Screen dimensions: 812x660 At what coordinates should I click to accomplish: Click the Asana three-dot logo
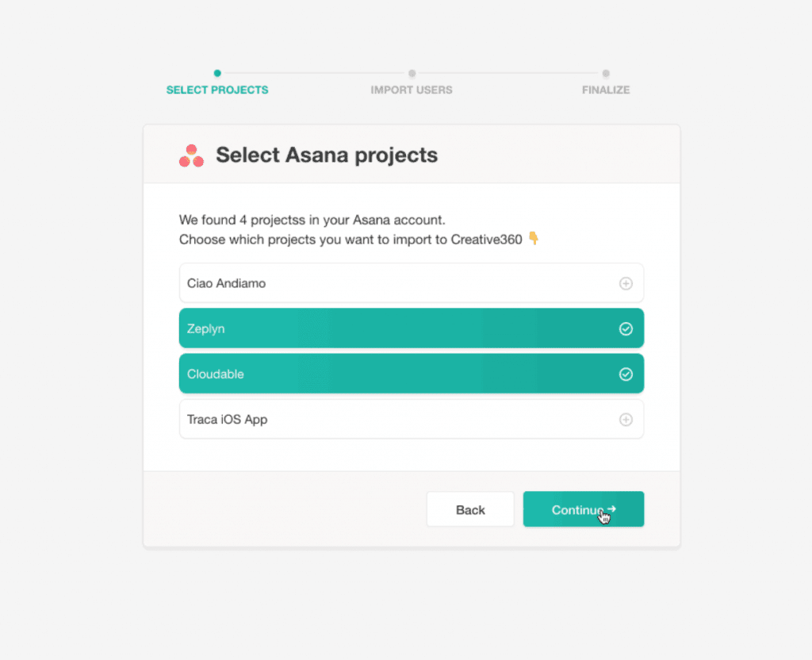tap(191, 155)
